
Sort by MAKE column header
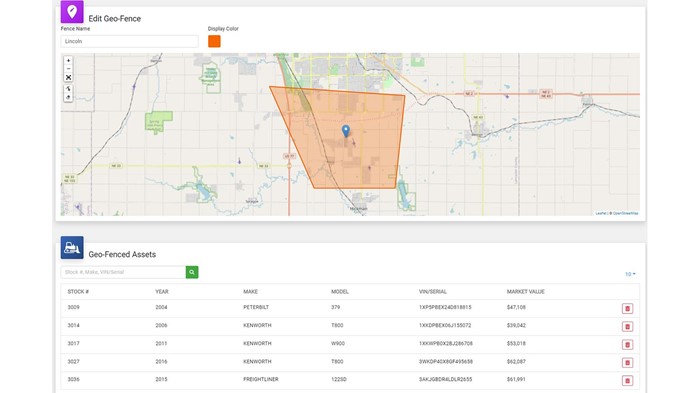250,292
